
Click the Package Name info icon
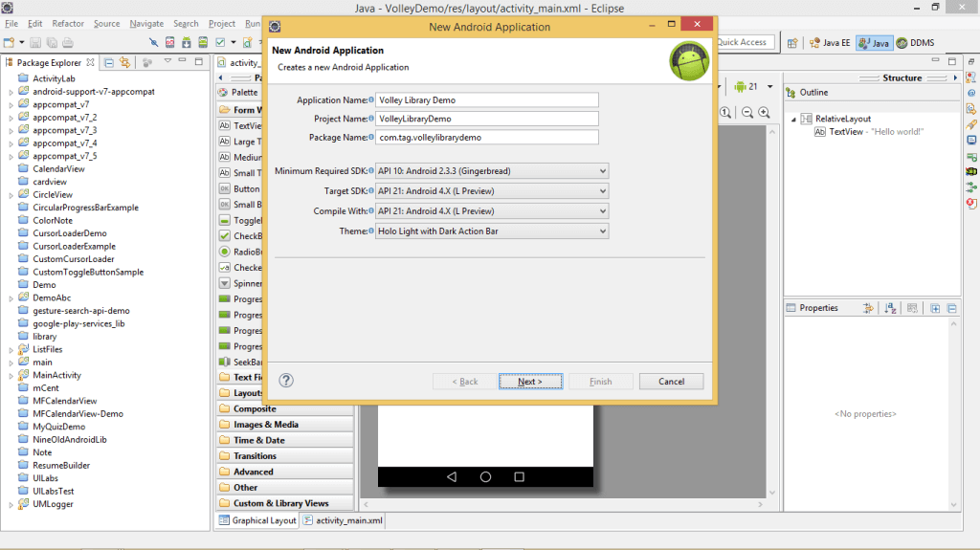click(371, 137)
